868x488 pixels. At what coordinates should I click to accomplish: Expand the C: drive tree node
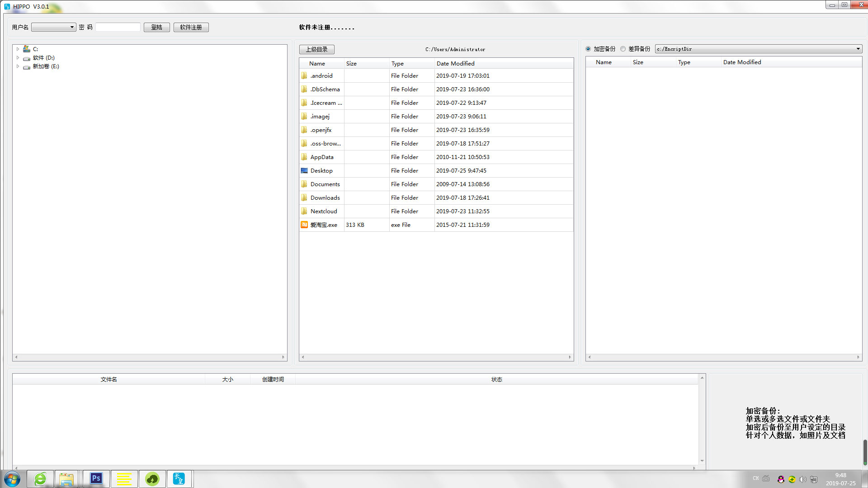coord(18,49)
